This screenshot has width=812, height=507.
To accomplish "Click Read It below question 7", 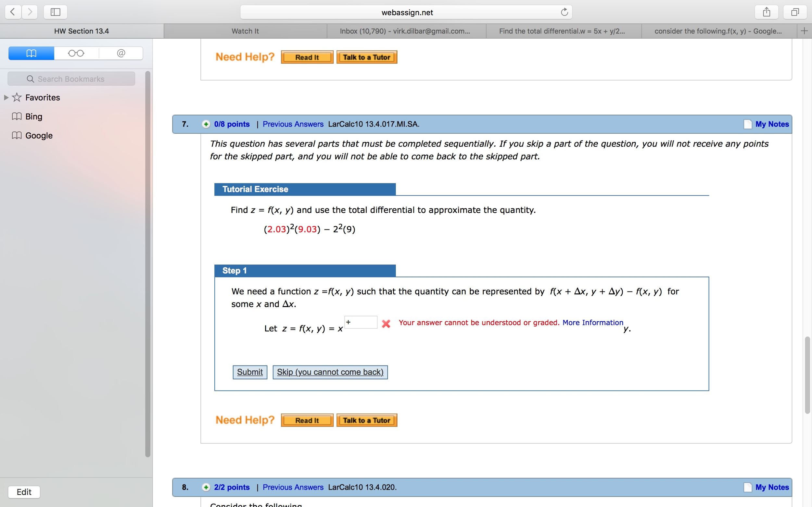I will 307,420.
